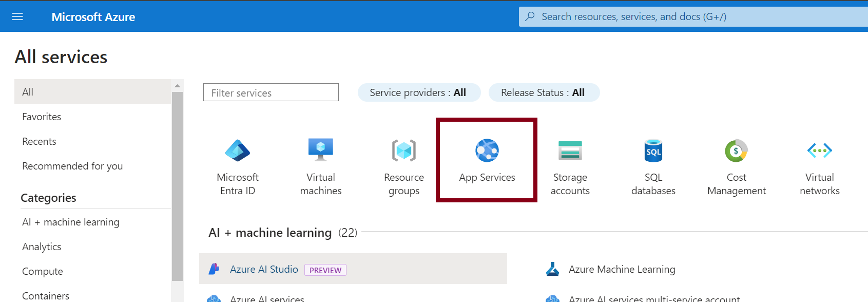This screenshot has width=868, height=302.
Task: Click the Azure Machine Learning flask icon
Action: pyautogui.click(x=553, y=269)
